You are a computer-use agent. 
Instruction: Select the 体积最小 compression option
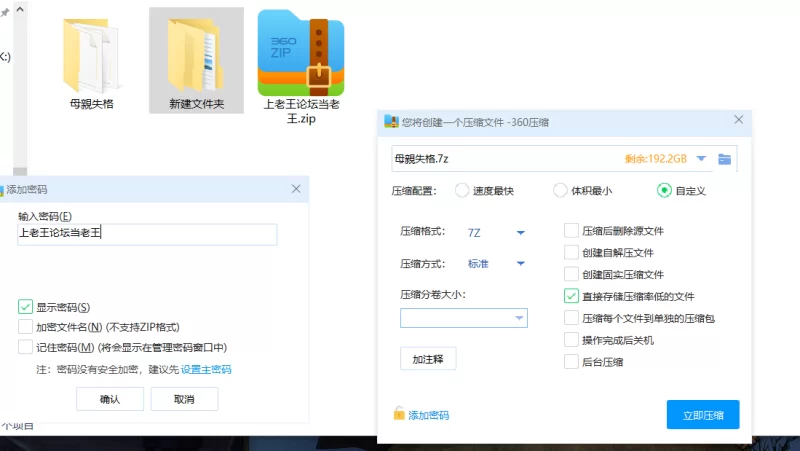[560, 190]
